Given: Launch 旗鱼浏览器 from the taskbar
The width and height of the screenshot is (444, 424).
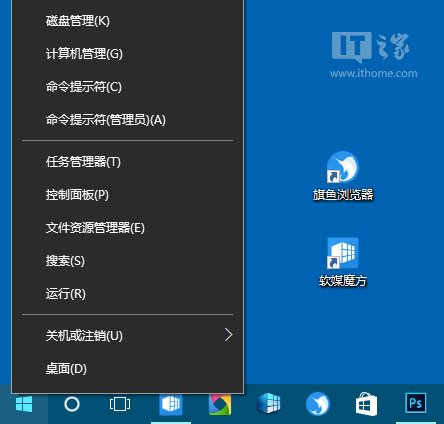Looking at the screenshot, I should [318, 404].
